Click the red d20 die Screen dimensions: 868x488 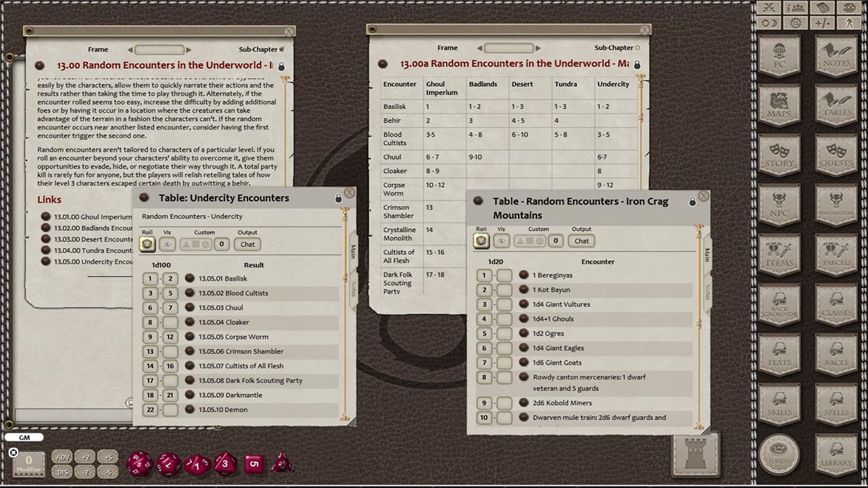pyautogui.click(x=140, y=464)
